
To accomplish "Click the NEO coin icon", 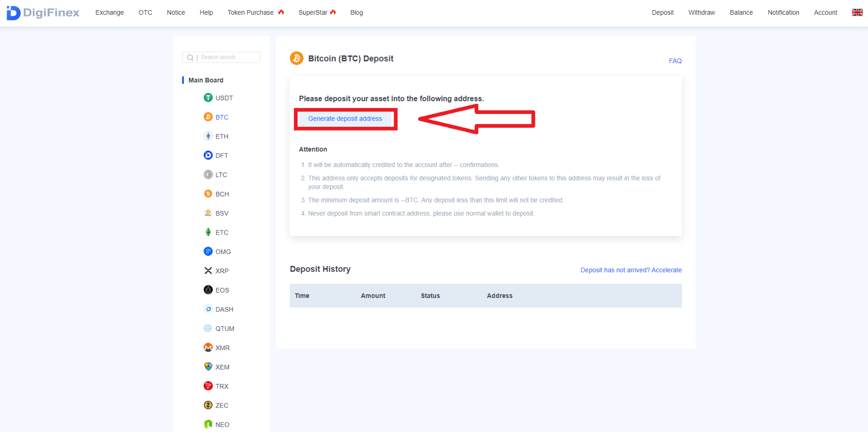I will [208, 424].
